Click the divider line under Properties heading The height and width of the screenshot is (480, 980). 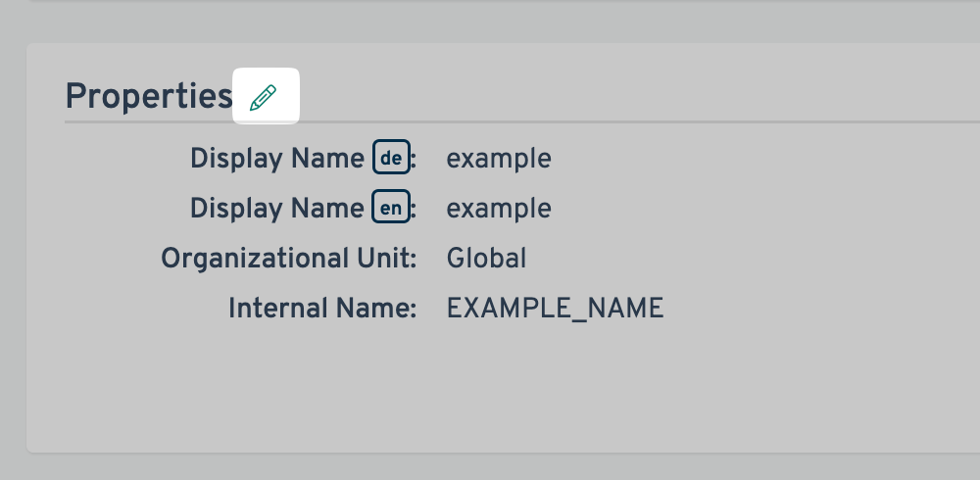point(588,122)
